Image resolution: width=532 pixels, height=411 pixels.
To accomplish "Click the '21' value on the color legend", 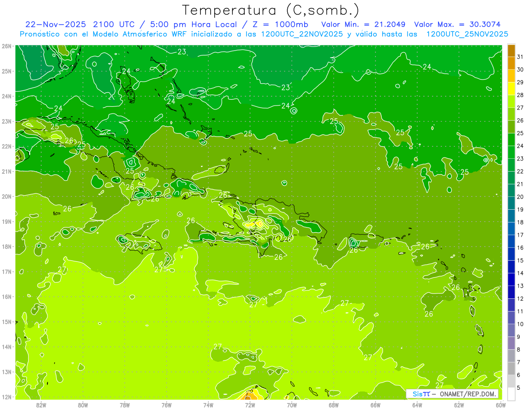I will 520,184.
